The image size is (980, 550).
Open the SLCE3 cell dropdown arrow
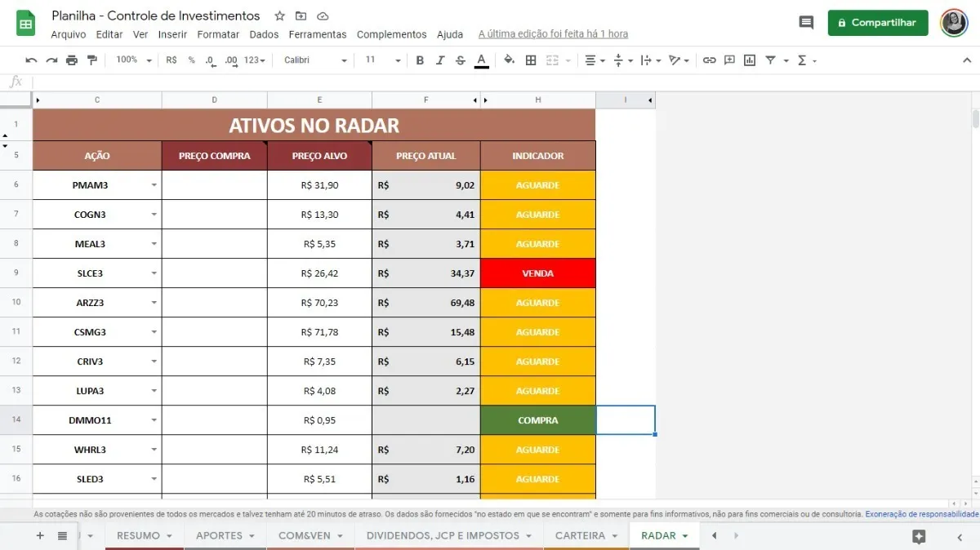click(154, 273)
